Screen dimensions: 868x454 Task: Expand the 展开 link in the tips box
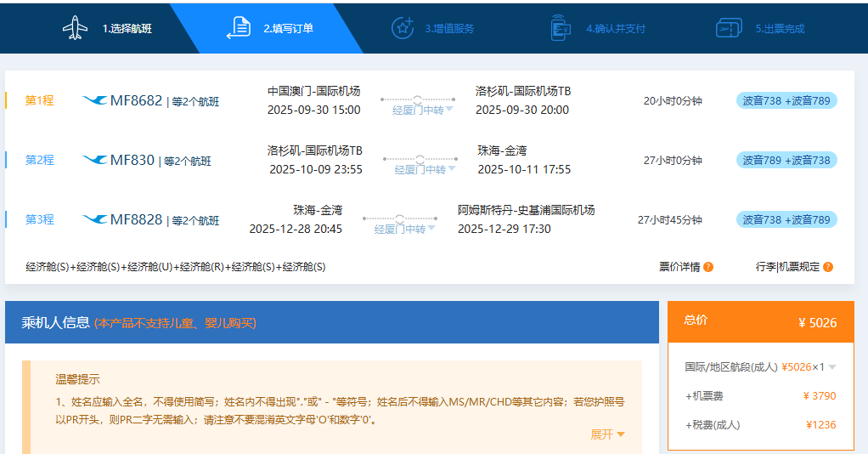point(607,434)
